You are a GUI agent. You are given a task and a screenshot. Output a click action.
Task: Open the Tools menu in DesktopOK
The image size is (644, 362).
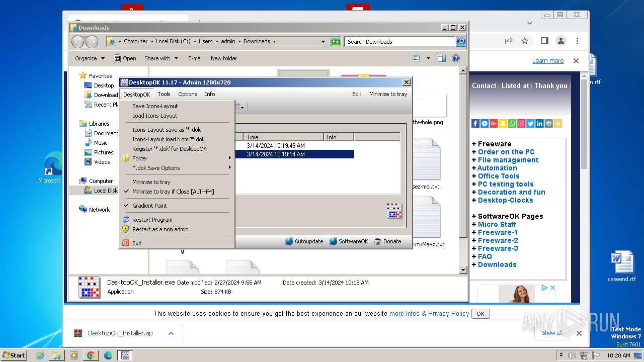pos(164,94)
